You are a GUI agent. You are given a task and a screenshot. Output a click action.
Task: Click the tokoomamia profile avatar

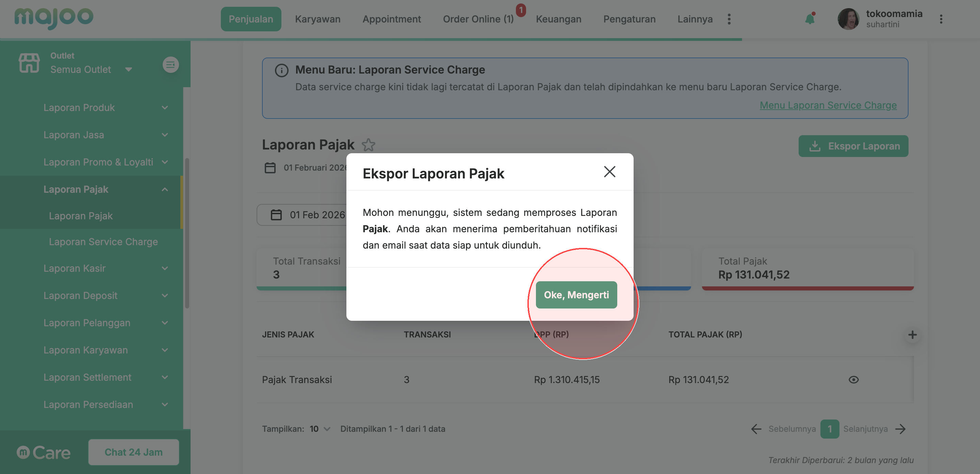coord(848,19)
